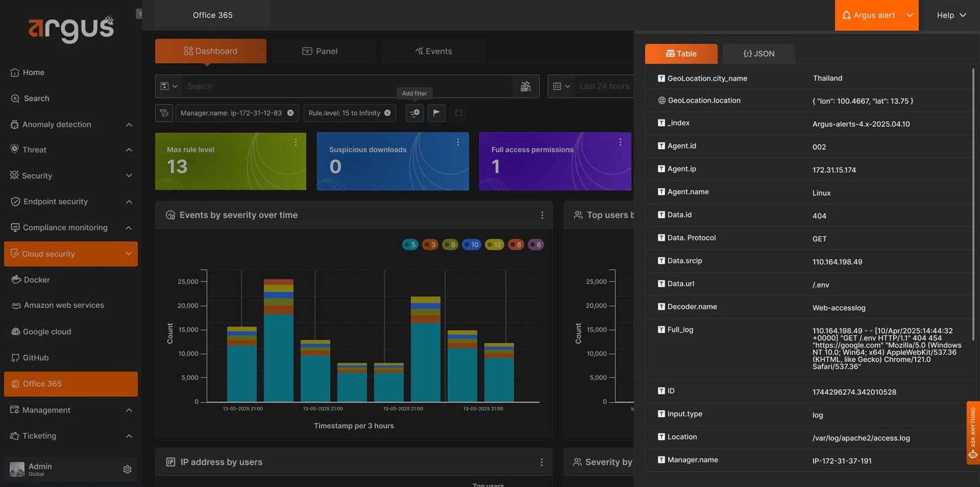Open the Help menu
The height and width of the screenshot is (487, 980).
(x=951, y=15)
